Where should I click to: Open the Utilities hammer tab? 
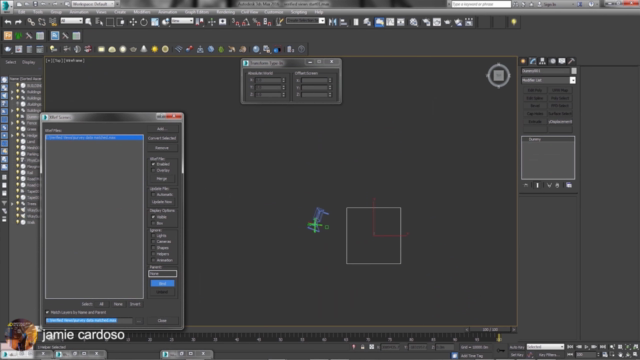(x=571, y=61)
